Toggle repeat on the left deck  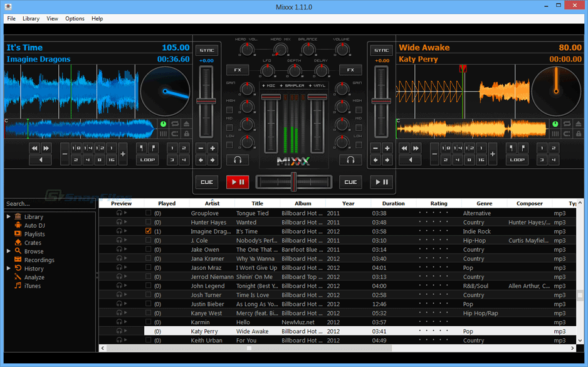[176, 124]
